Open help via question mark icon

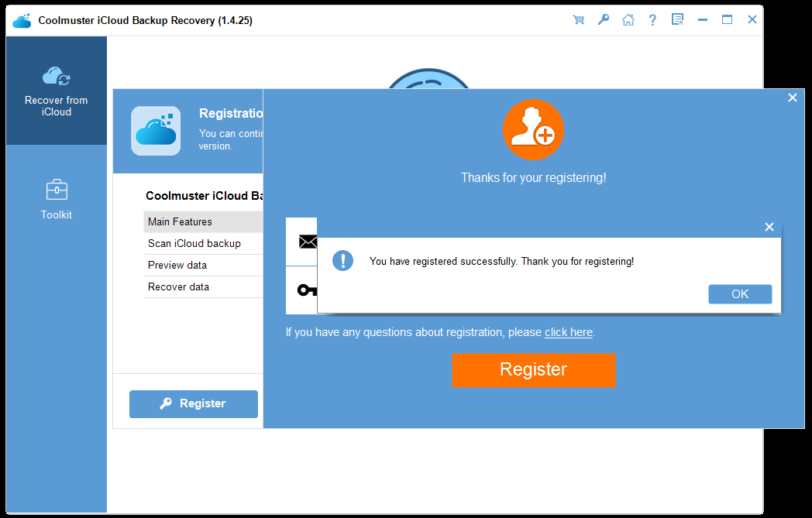tap(652, 20)
